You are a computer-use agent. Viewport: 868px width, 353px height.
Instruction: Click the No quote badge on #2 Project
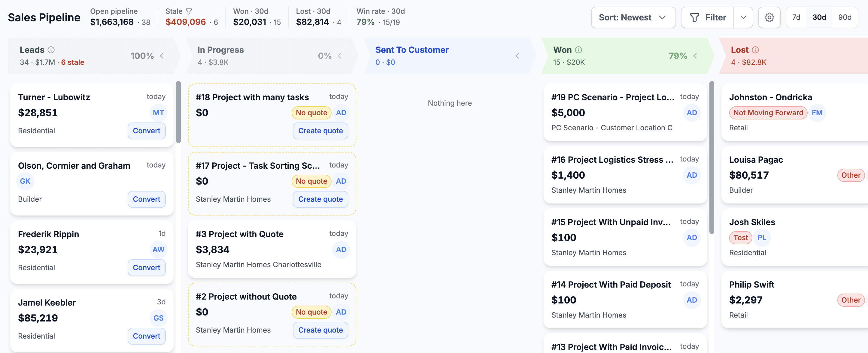[311, 312]
